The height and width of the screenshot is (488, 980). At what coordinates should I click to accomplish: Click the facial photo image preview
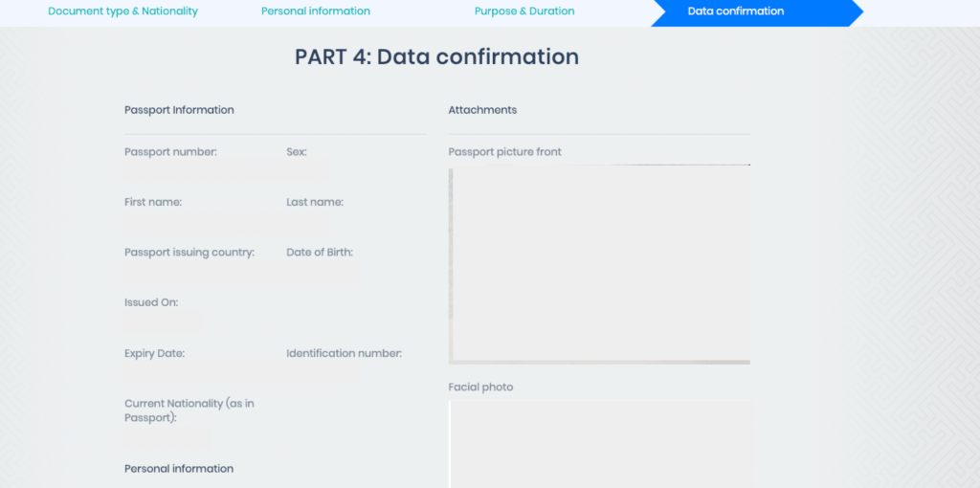coord(599,445)
